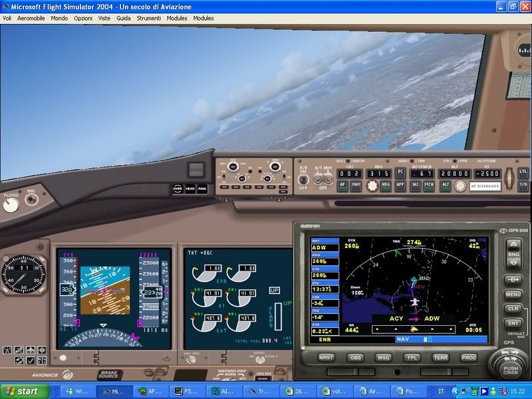Toggle the LVL level button
This screenshot has width=532, height=399.
523,172
